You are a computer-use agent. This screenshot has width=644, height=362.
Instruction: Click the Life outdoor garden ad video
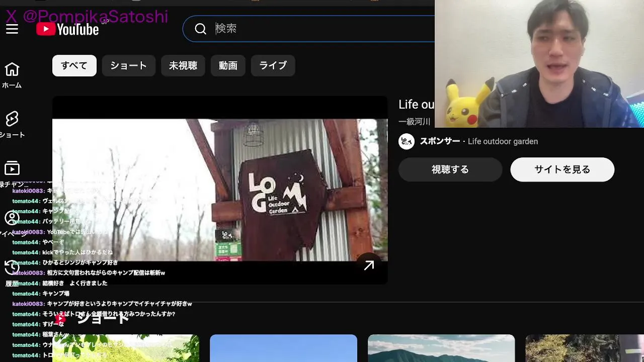[220, 190]
